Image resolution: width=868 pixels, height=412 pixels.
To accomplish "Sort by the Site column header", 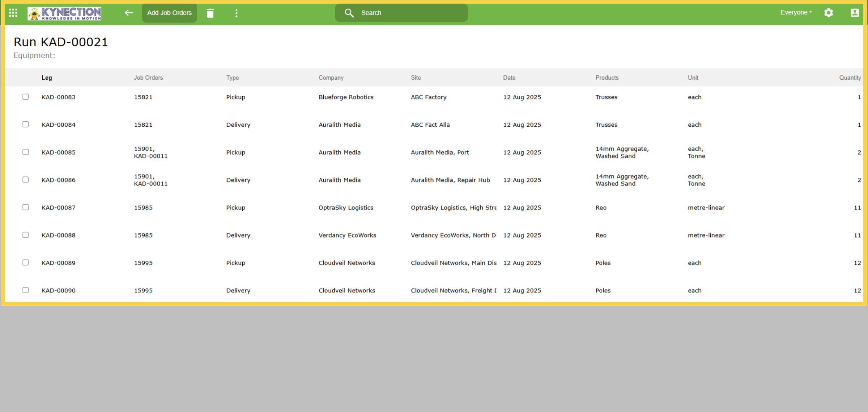I will (x=416, y=77).
